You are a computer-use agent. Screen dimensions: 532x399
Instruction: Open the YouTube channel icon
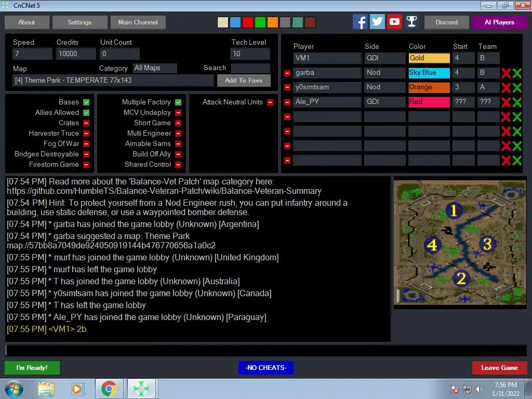pos(395,22)
